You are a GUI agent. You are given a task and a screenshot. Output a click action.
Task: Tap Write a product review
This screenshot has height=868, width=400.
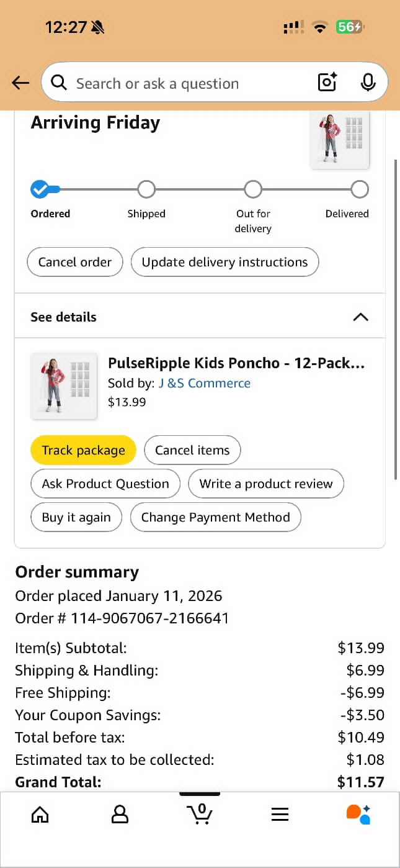(x=266, y=484)
